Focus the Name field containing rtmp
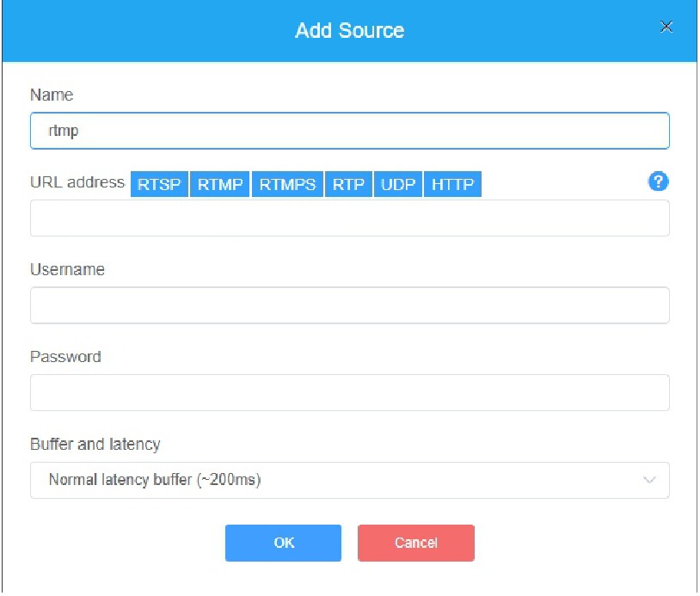Screen dimensions: 700x596 pyautogui.click(x=349, y=132)
